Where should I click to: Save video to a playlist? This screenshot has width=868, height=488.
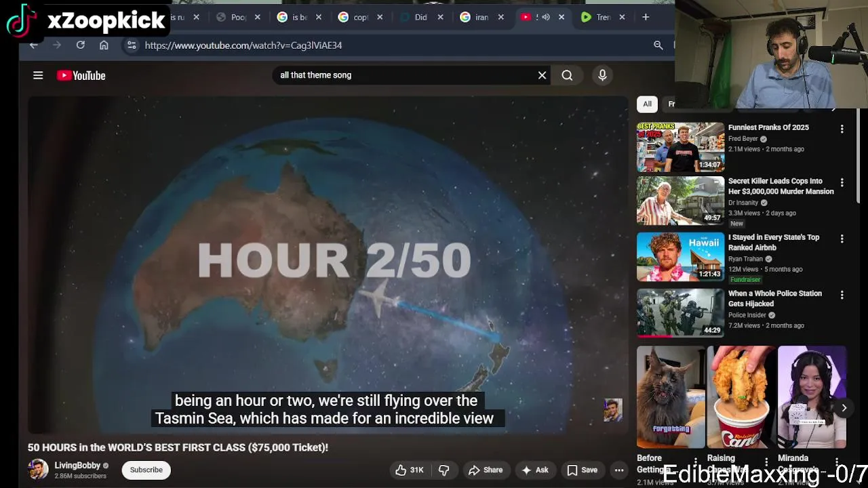(x=583, y=470)
